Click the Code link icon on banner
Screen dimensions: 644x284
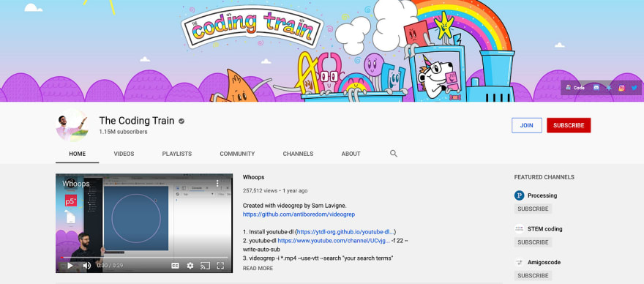[x=575, y=88]
